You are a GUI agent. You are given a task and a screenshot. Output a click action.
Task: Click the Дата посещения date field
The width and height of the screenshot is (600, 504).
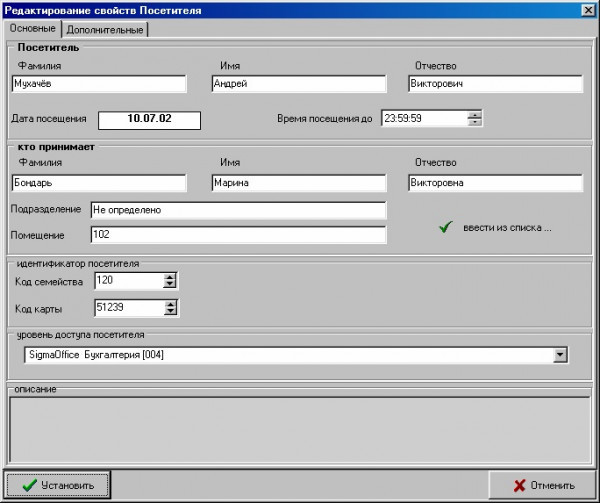(x=150, y=119)
